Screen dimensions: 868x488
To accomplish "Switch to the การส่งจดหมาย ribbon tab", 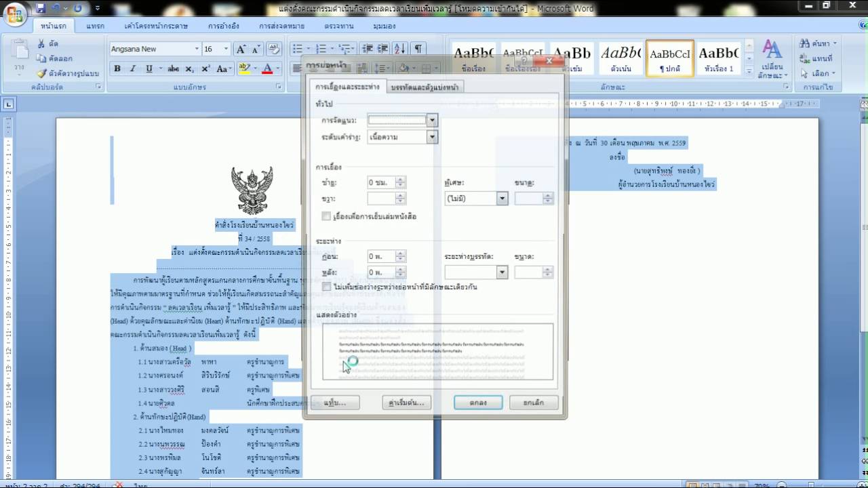I will click(x=281, y=26).
